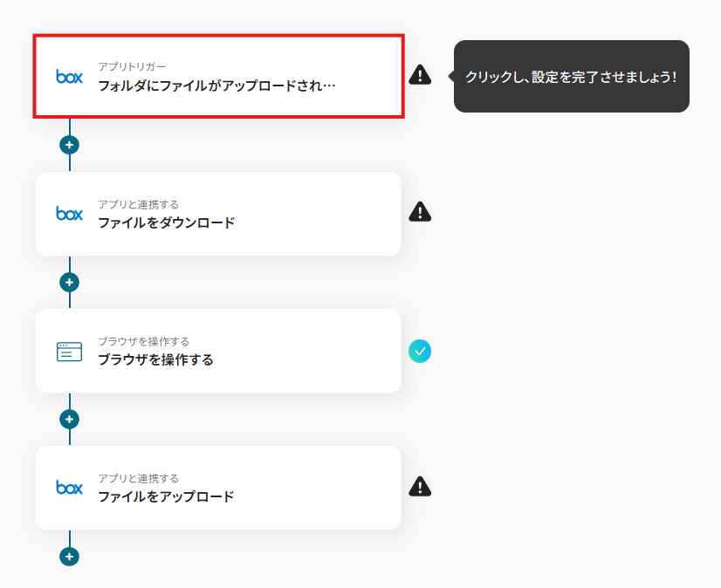Screen dimensions: 721x588
Task: Click アプリと連携する label on the upload card
Action: [x=139, y=478]
